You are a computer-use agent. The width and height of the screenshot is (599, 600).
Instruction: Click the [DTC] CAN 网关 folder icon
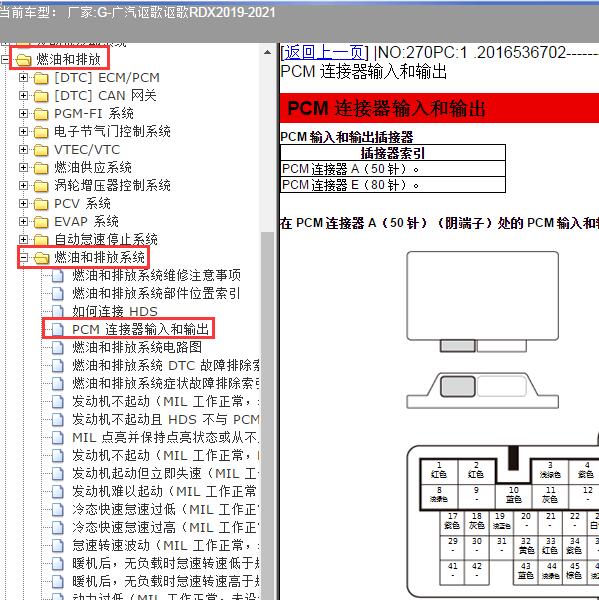pyautogui.click(x=41, y=96)
